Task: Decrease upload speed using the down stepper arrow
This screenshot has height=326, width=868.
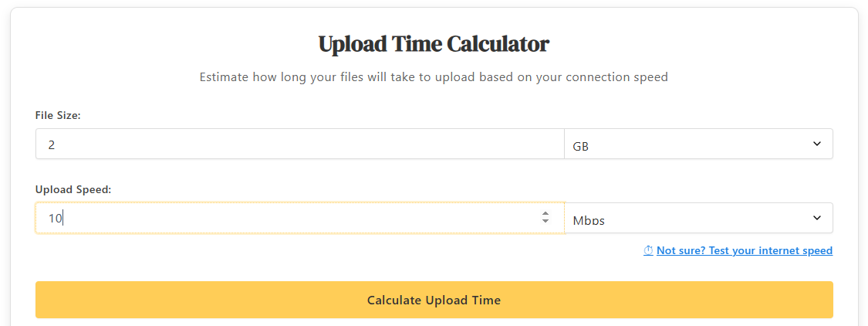Action: [545, 221]
